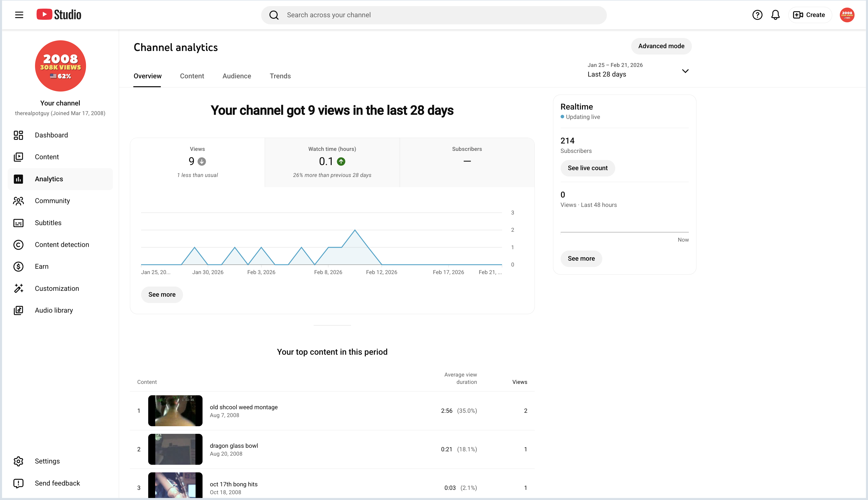Click the Views column header
The height and width of the screenshot is (500, 868).
[520, 382]
